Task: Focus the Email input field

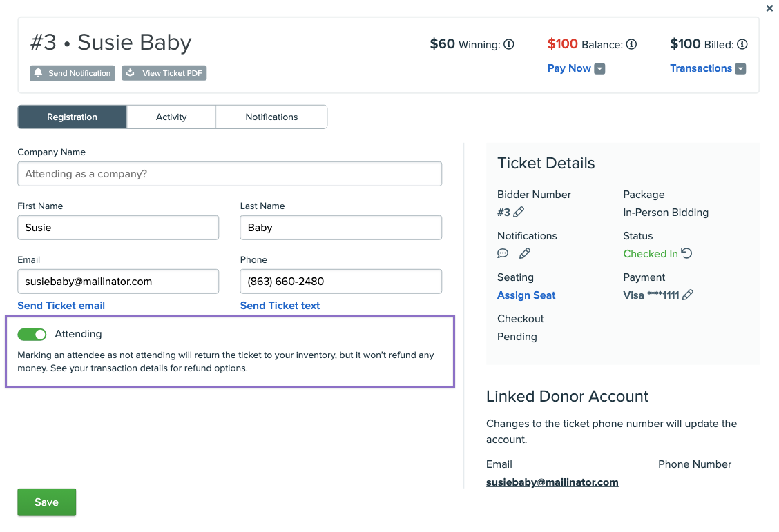Action: pyautogui.click(x=118, y=282)
